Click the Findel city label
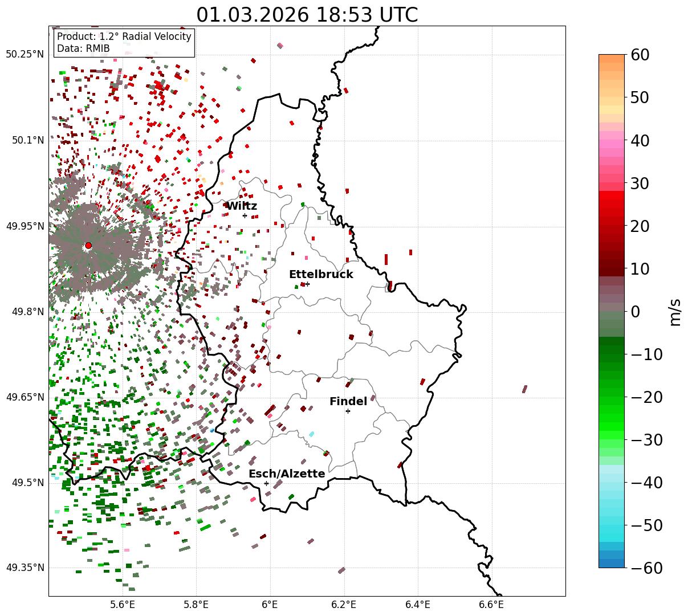688x616 pixels. point(348,402)
